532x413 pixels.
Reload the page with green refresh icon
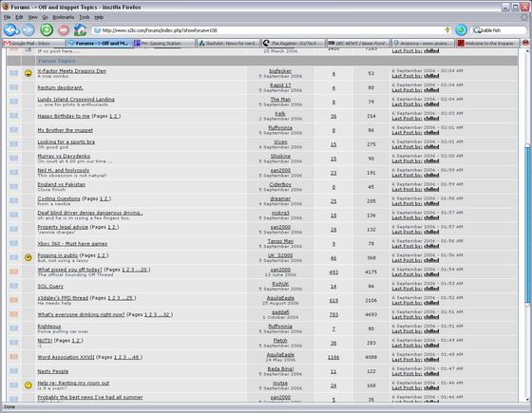pyautogui.click(x=47, y=30)
